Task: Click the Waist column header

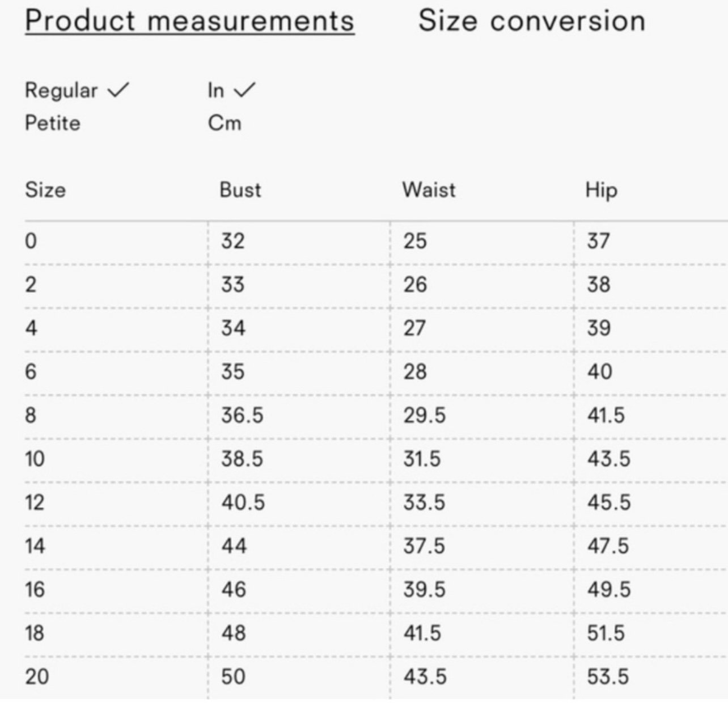Action: click(429, 189)
